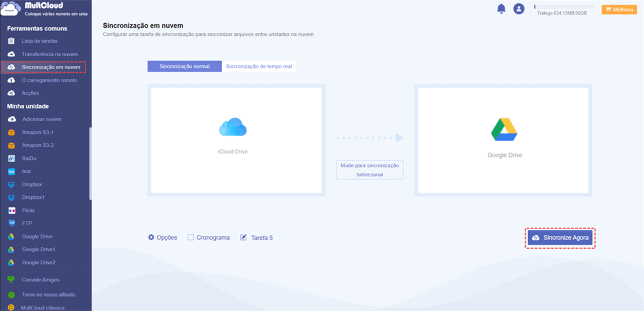Select BaiDu in Minha unidade
644x311 pixels.
coord(30,159)
